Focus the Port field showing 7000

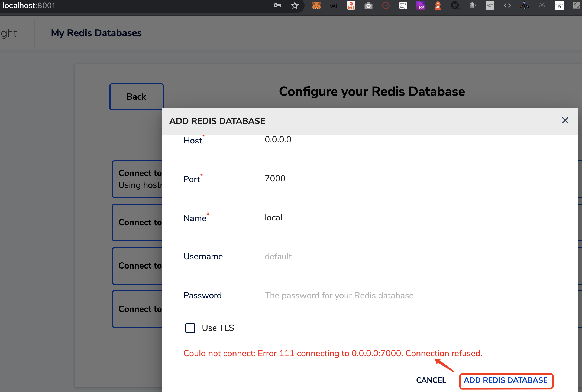[x=410, y=179]
